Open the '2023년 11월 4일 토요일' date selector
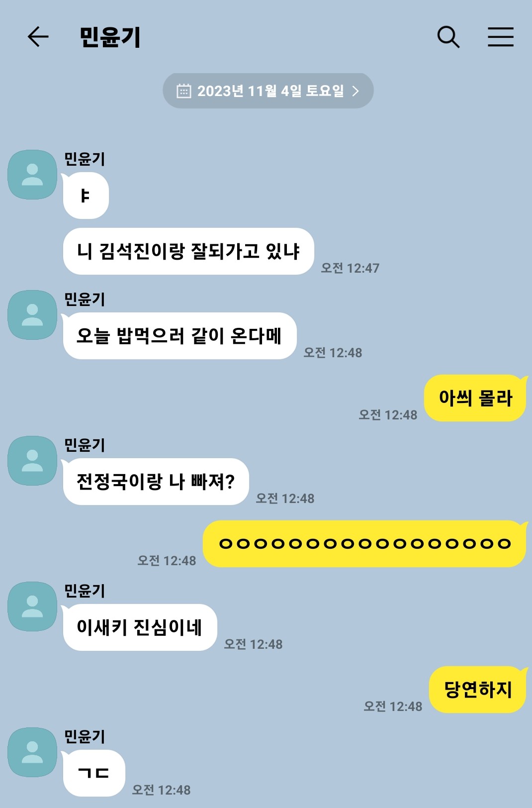Image resolution: width=532 pixels, height=808 pixels. click(x=268, y=91)
